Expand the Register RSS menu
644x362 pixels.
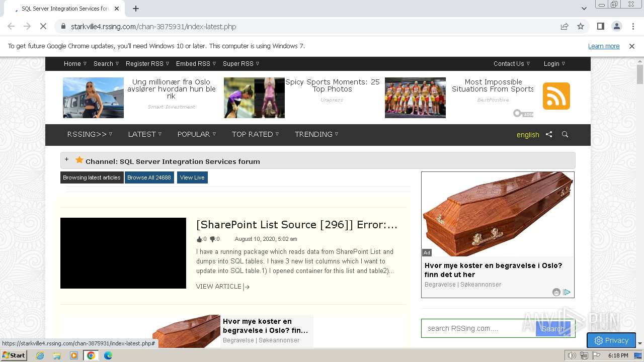(147, 64)
